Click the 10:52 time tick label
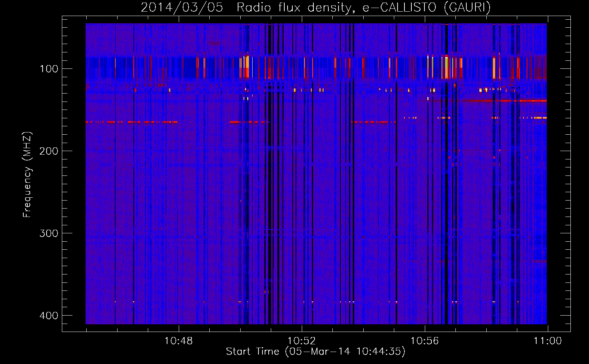 pyautogui.click(x=302, y=341)
